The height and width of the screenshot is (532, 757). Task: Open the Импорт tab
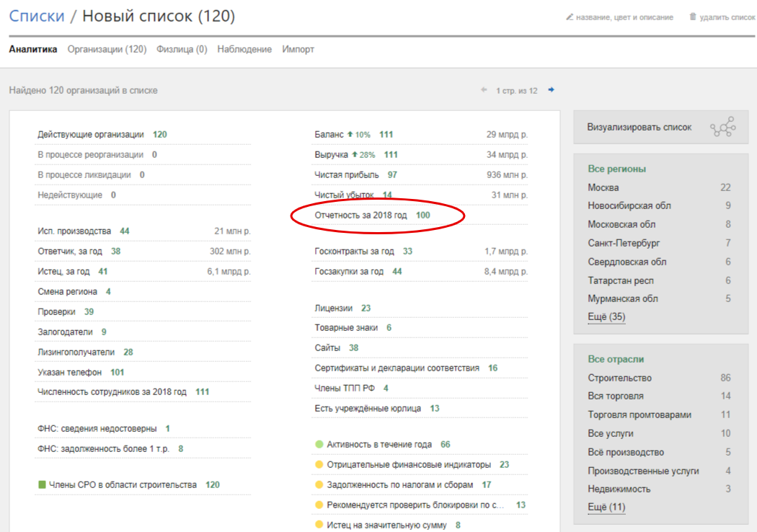click(298, 49)
